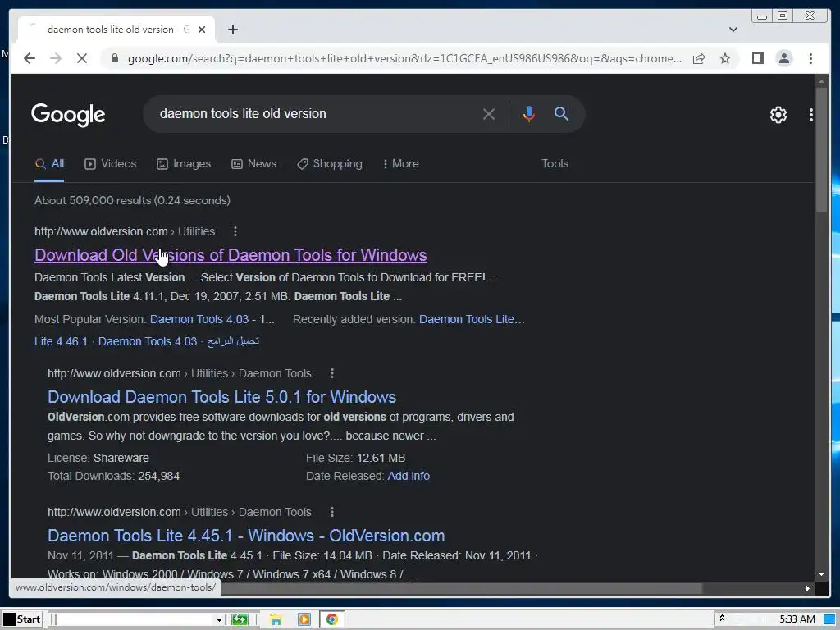The width and height of the screenshot is (840, 630).
Task: Open options for the Lite 4.45.1 result
Action: 332,512
